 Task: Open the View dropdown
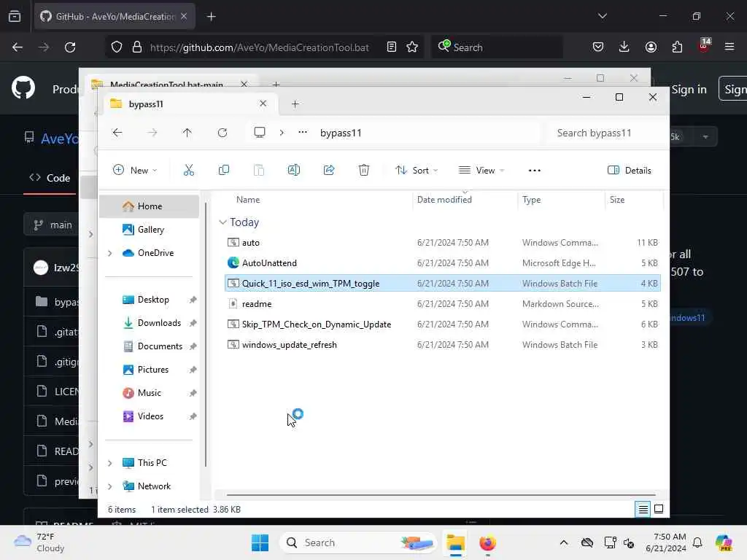click(x=481, y=170)
